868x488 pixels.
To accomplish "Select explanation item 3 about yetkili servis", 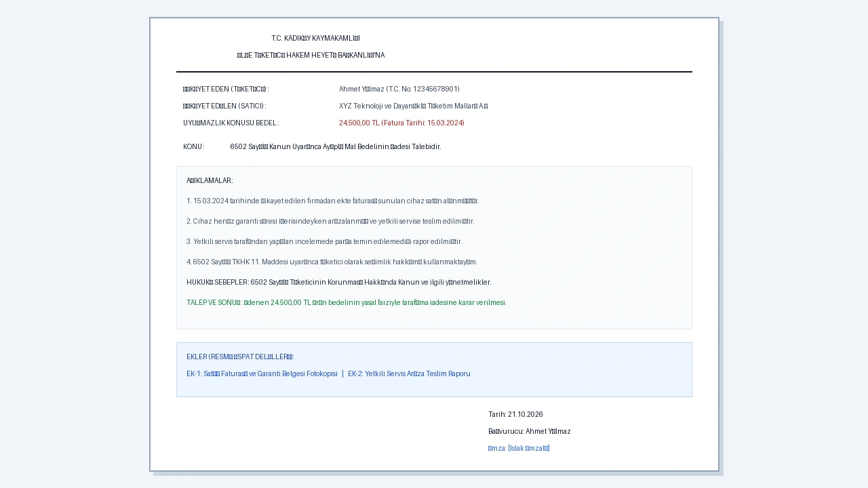I will 324,242.
